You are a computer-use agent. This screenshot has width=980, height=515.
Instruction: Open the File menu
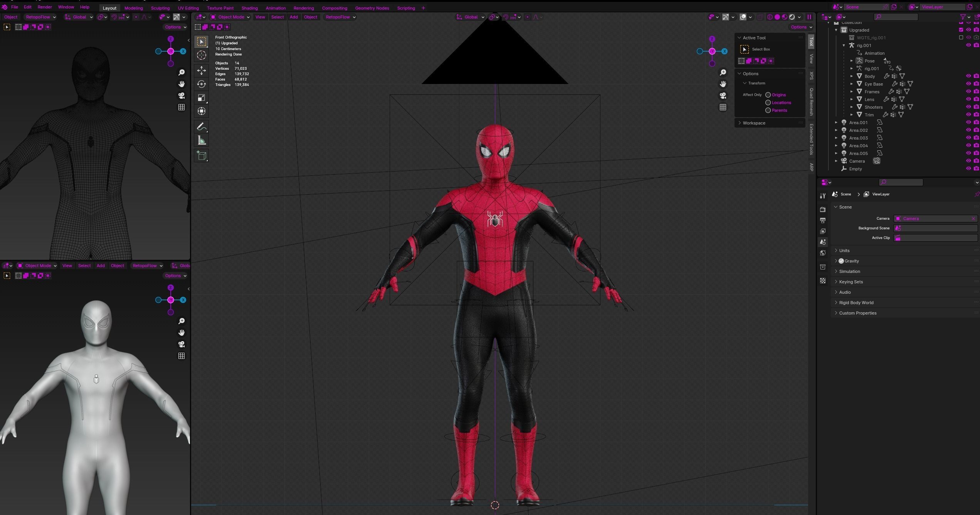coord(15,7)
